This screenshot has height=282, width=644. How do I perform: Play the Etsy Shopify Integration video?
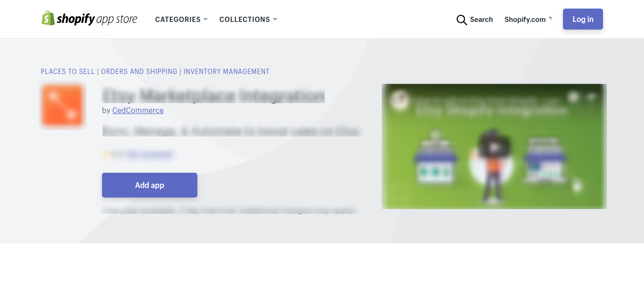coord(494,146)
